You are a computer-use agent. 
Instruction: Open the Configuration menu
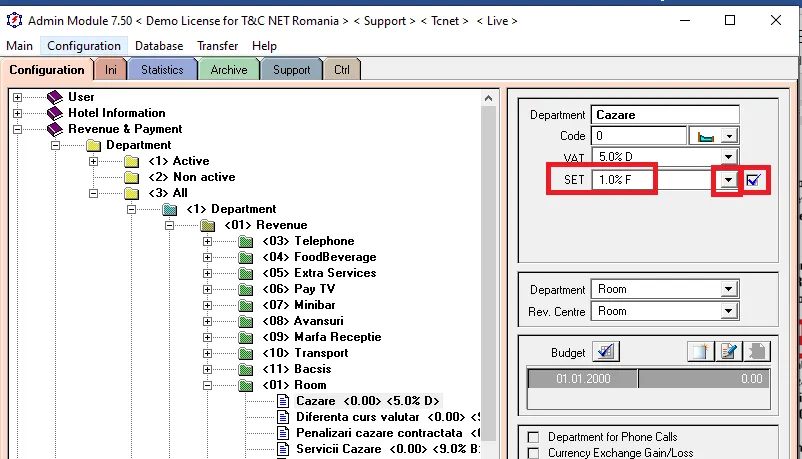84,46
